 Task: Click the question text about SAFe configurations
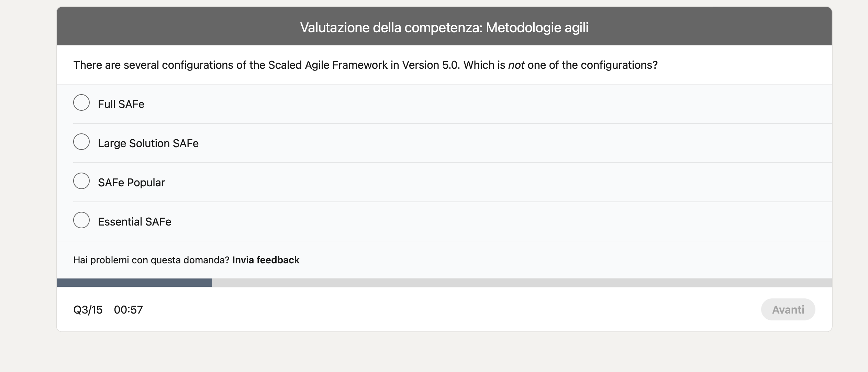point(365,65)
